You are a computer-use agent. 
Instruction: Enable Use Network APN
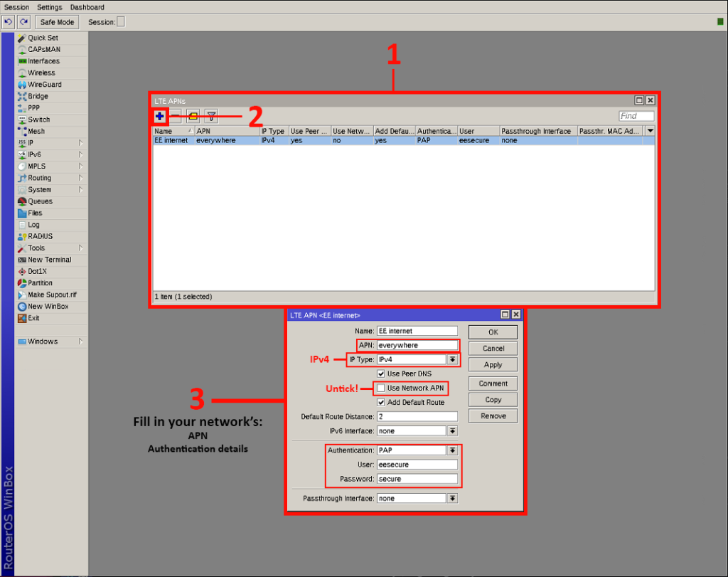click(381, 388)
